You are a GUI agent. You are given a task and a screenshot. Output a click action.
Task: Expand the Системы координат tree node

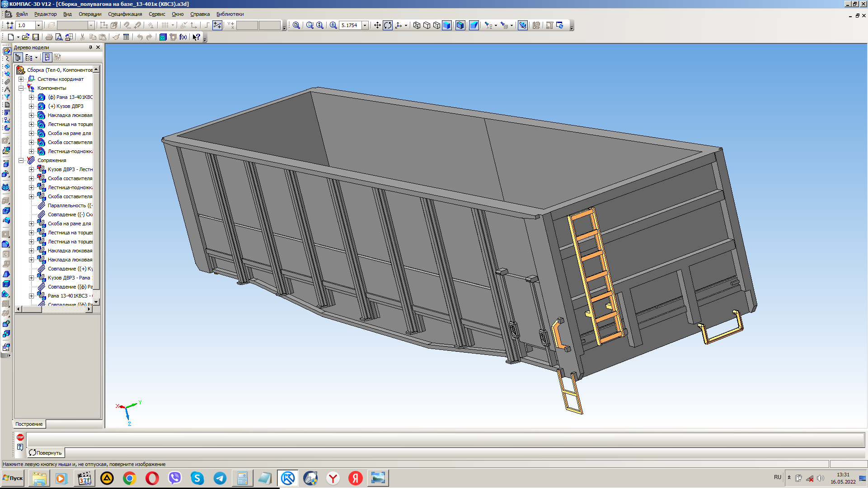pyautogui.click(x=21, y=79)
